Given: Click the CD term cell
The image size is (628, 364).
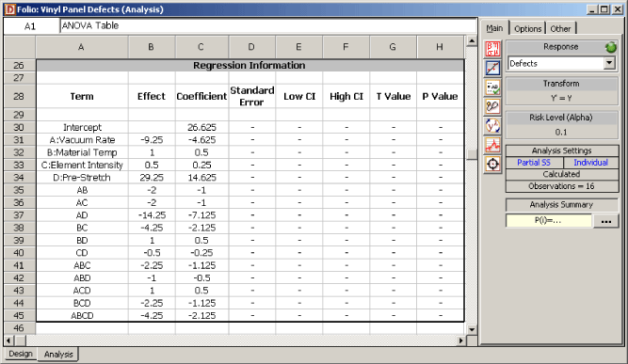Looking at the screenshot, I should coord(82,253).
